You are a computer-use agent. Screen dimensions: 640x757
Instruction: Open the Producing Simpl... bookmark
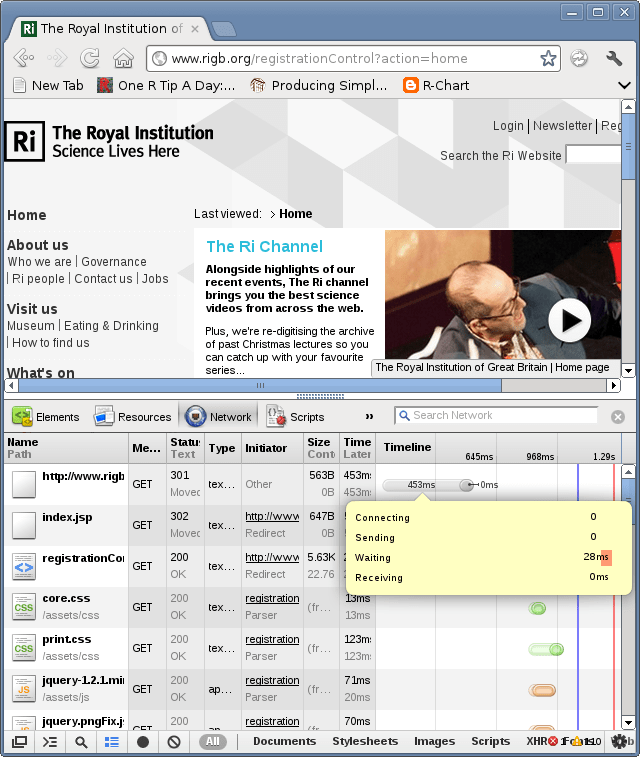319,85
